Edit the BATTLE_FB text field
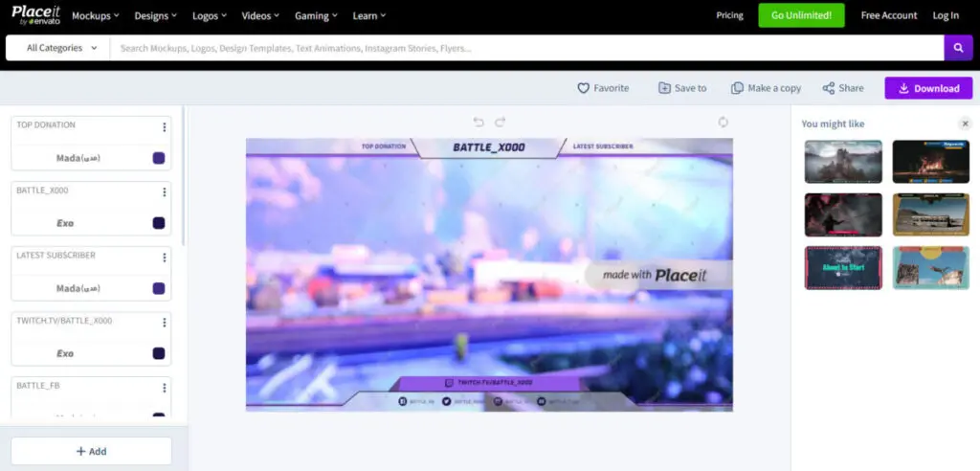This screenshot has width=980, height=471. pos(85,386)
